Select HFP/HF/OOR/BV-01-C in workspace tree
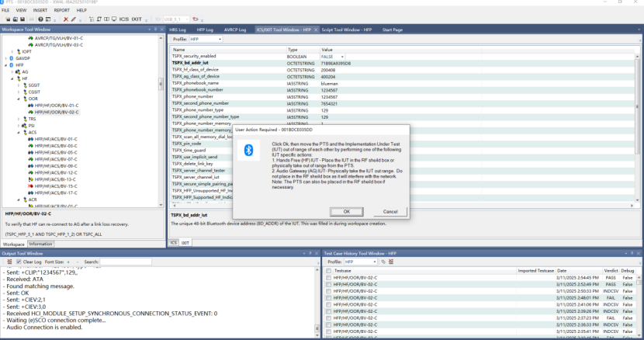 click(57, 106)
